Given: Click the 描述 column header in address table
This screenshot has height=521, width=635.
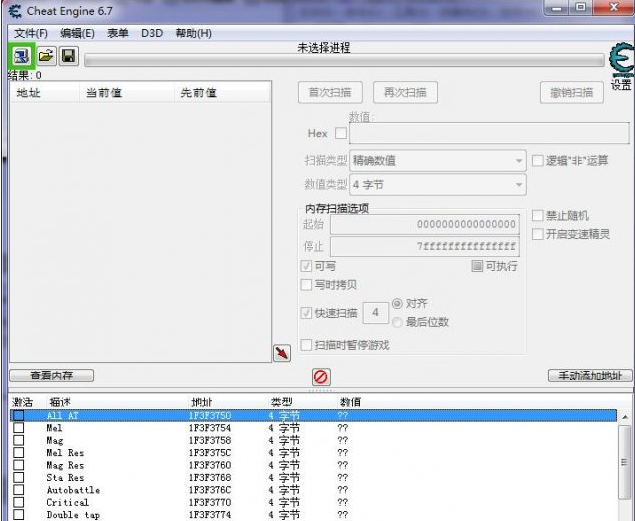Looking at the screenshot, I should tap(60, 402).
